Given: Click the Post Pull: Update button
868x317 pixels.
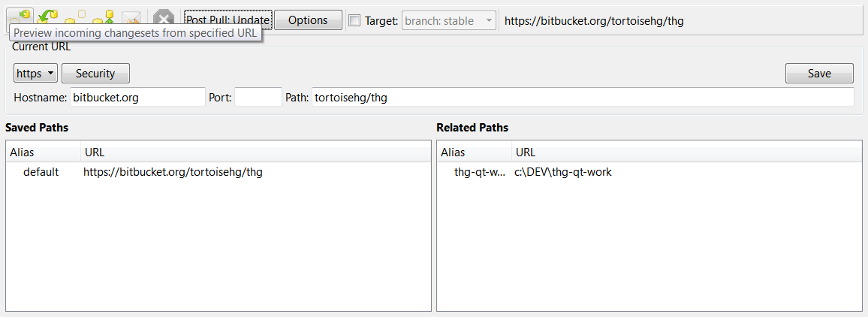Looking at the screenshot, I should 228,20.
